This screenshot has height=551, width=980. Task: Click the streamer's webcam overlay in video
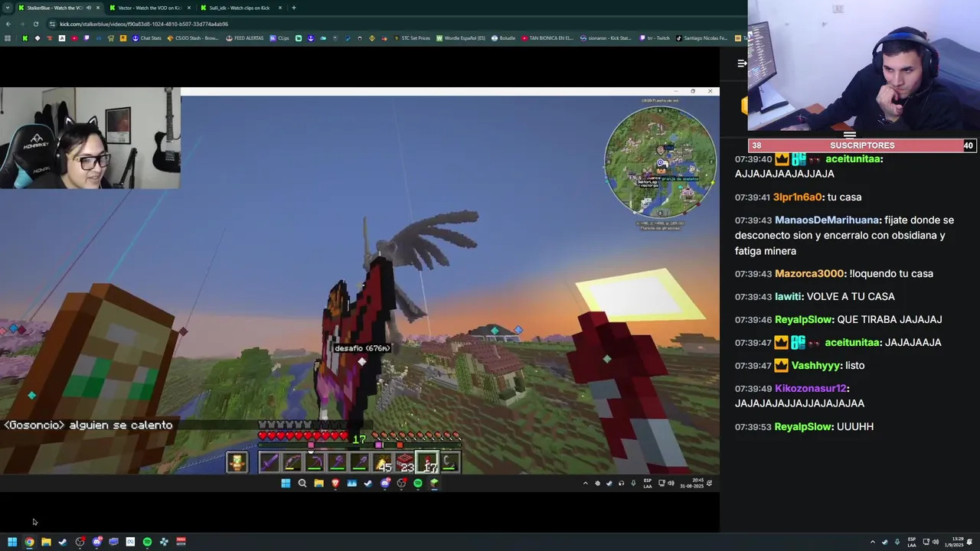(x=90, y=138)
